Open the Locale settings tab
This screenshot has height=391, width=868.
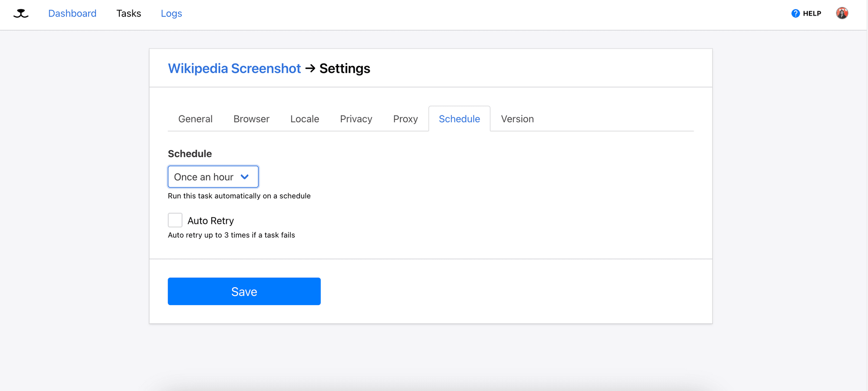(305, 119)
